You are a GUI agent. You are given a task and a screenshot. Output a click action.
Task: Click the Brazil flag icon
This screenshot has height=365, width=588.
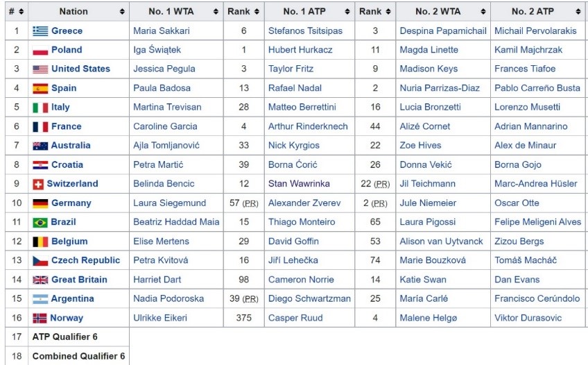click(x=40, y=223)
